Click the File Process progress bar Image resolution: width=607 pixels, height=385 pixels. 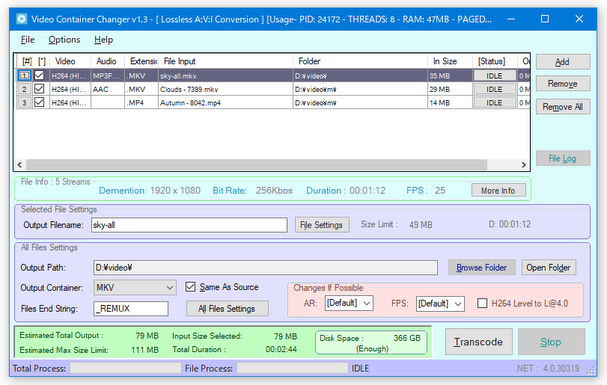293,368
